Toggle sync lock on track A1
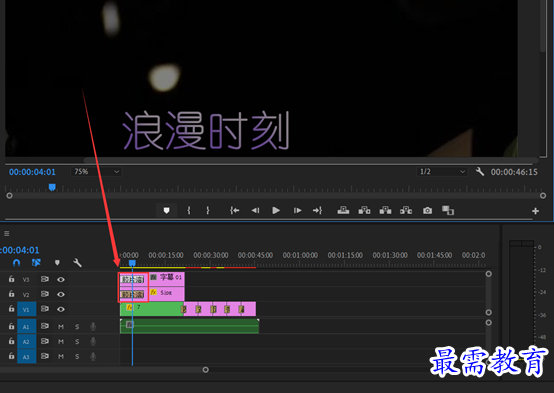 [x=45, y=326]
